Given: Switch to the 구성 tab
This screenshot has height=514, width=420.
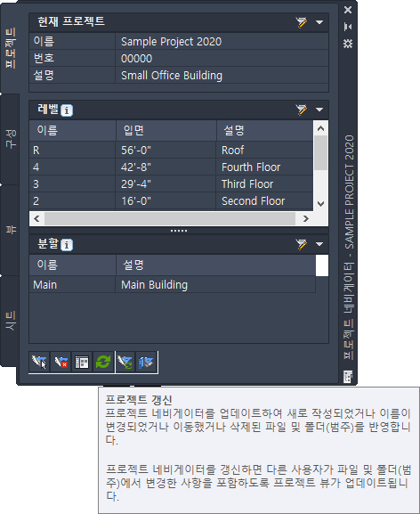Looking at the screenshot, I should [11, 139].
